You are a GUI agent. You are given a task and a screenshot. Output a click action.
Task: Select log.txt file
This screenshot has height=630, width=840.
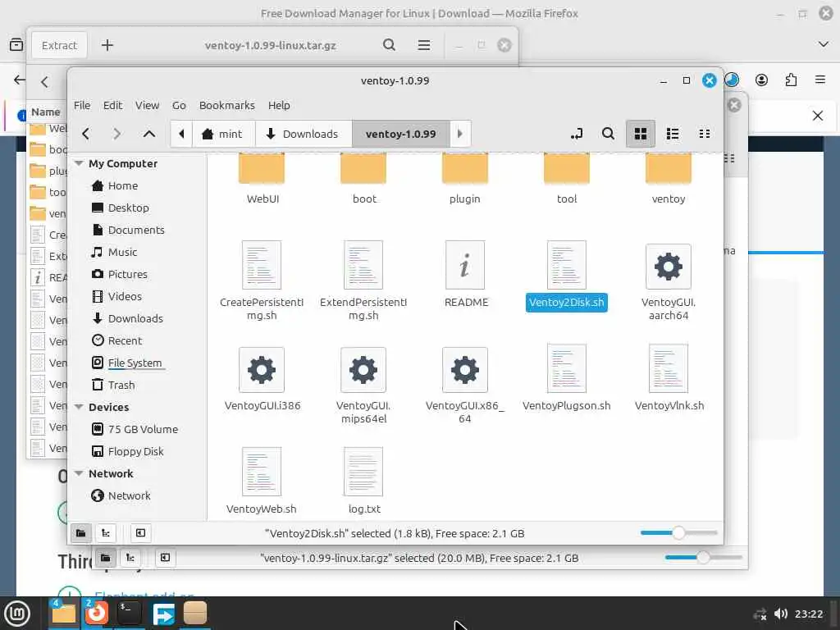click(363, 481)
